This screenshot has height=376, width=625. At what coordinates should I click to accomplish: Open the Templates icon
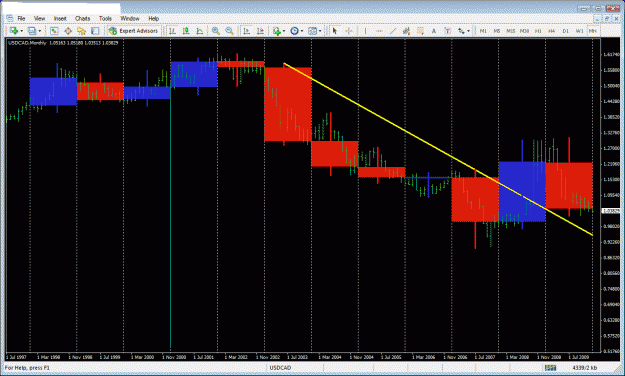click(x=313, y=31)
